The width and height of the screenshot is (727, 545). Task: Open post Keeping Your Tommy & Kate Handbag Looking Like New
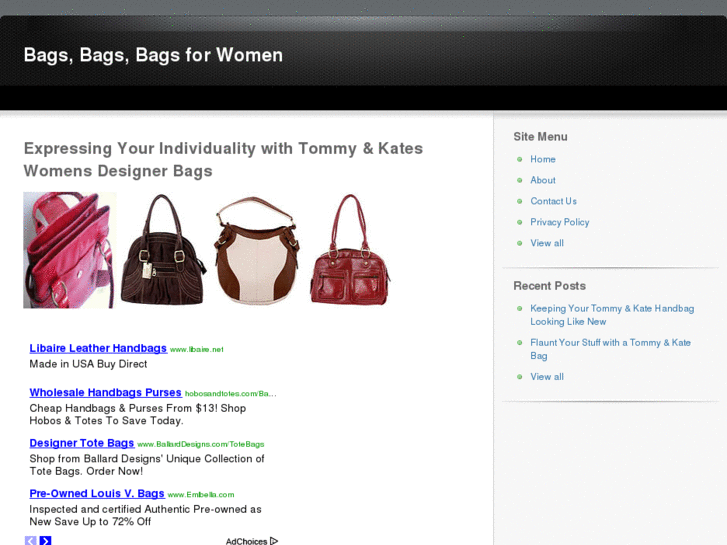[x=612, y=315]
